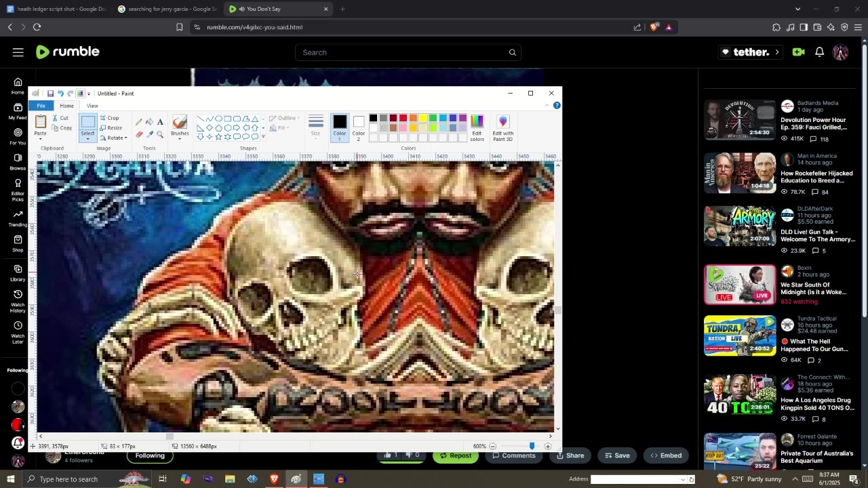Select the Eraser tool in Paint
The height and width of the screenshot is (488, 868).
point(139,134)
